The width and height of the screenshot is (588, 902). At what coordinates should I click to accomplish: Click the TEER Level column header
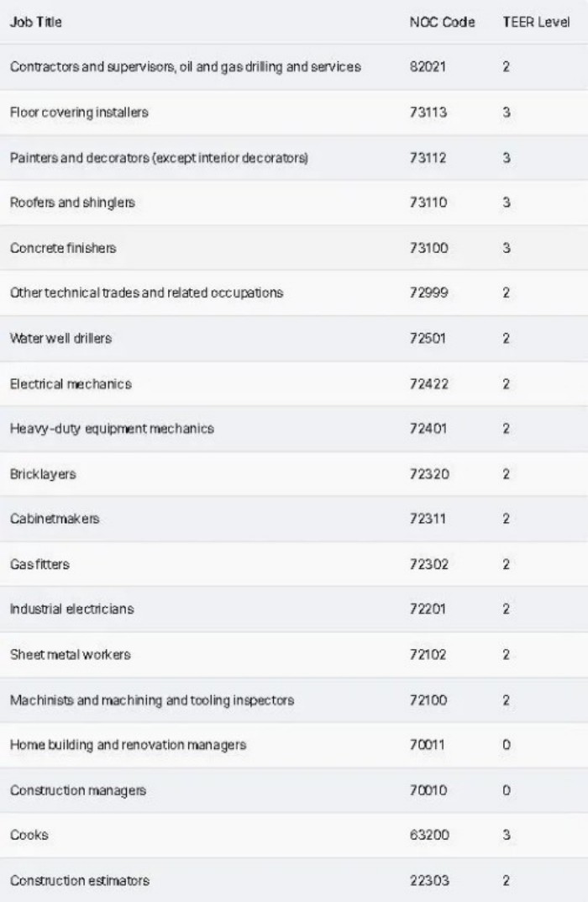click(x=536, y=22)
